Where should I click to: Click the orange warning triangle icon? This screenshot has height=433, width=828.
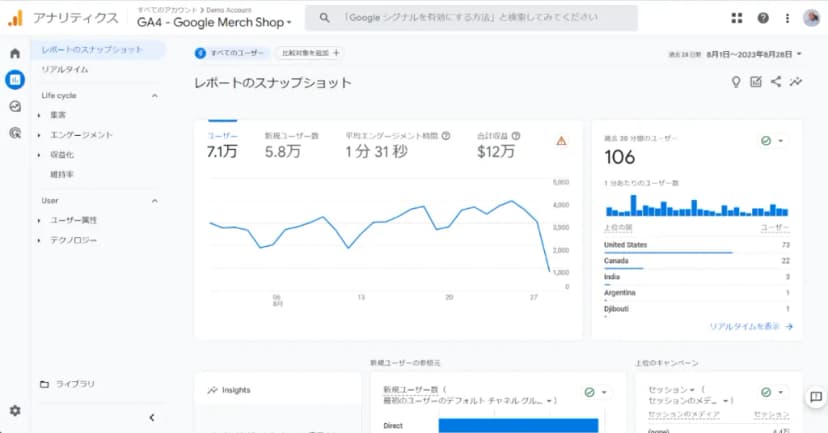click(561, 141)
